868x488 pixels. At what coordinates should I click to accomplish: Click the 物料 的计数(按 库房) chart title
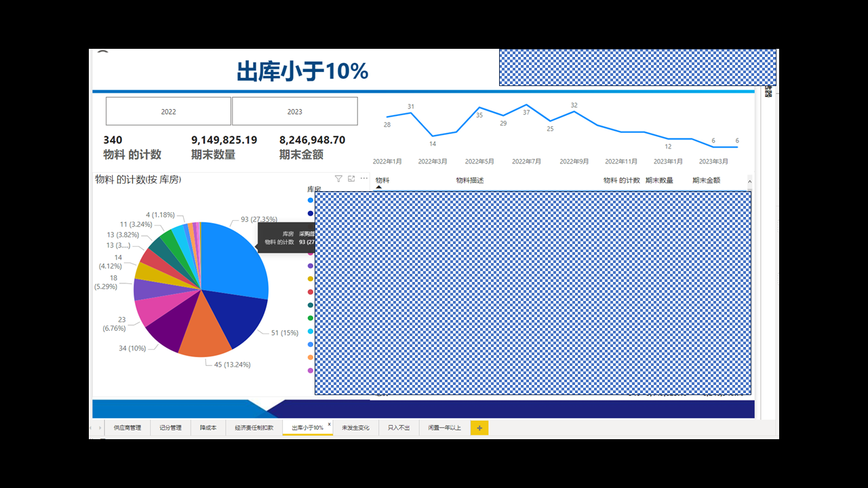click(x=138, y=180)
